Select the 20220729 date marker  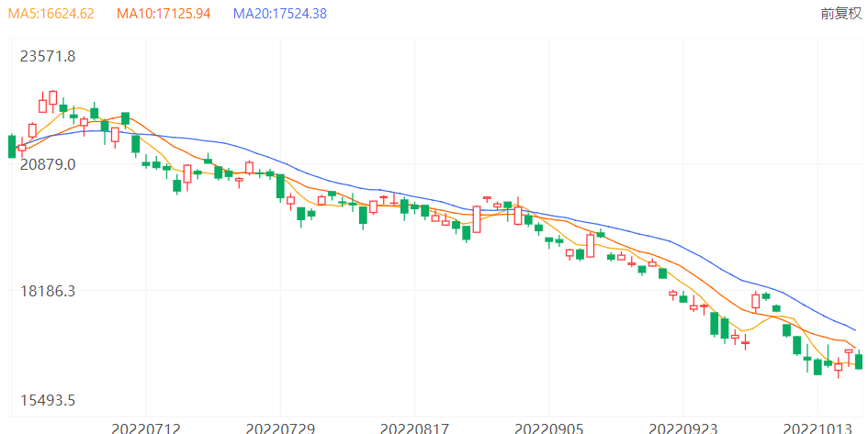coord(280,428)
